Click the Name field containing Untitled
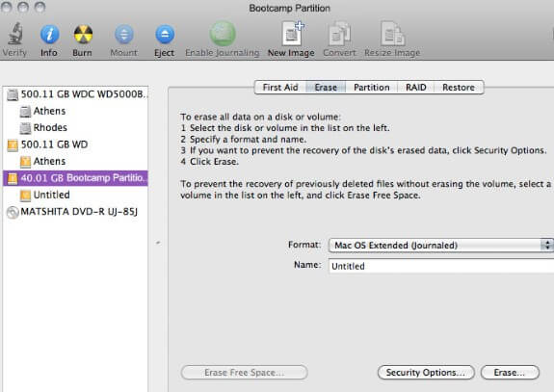 point(441,266)
